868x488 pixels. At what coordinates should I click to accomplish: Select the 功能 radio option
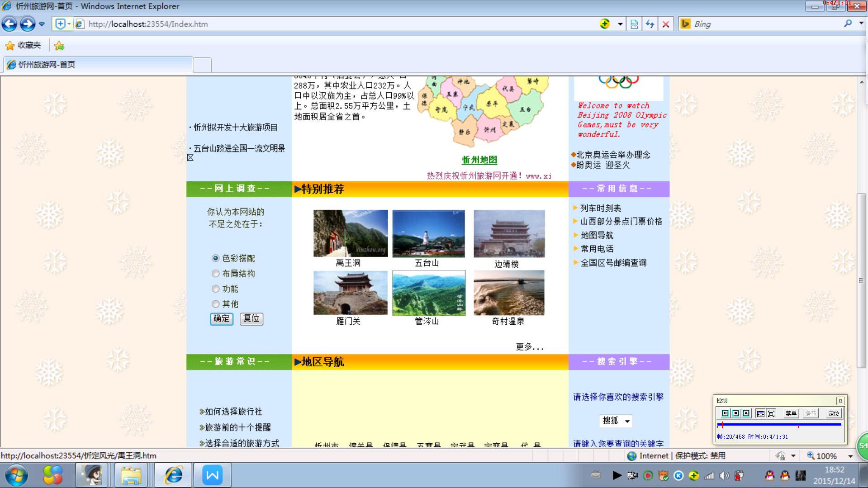click(215, 289)
